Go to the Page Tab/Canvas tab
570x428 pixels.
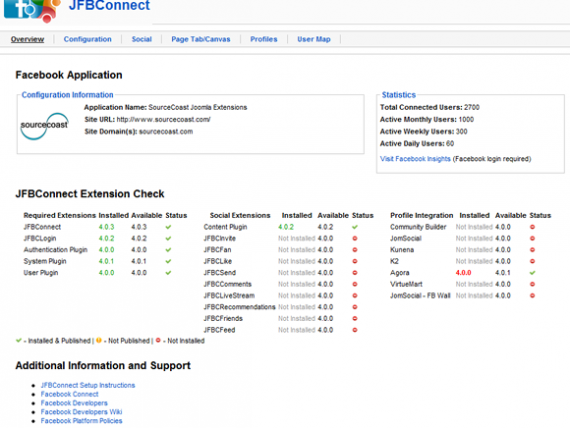coord(201,39)
